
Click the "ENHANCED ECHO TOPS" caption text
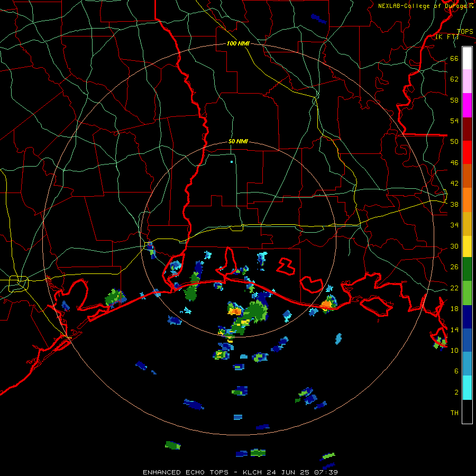coord(186,472)
